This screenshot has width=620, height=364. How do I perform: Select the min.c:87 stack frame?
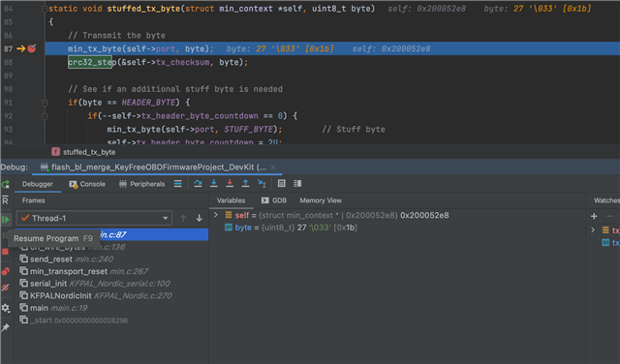pyautogui.click(x=111, y=235)
